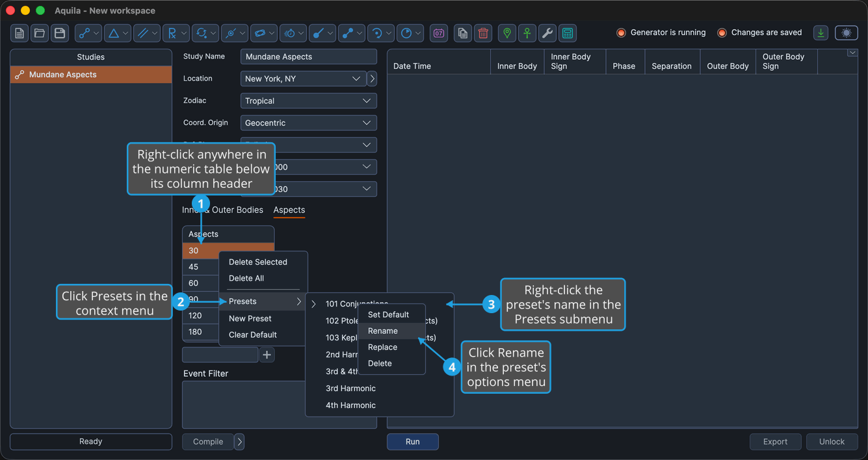Open the speeding stopwatch tool dropdown
Screen dimensions: 868x460
(x=293, y=33)
